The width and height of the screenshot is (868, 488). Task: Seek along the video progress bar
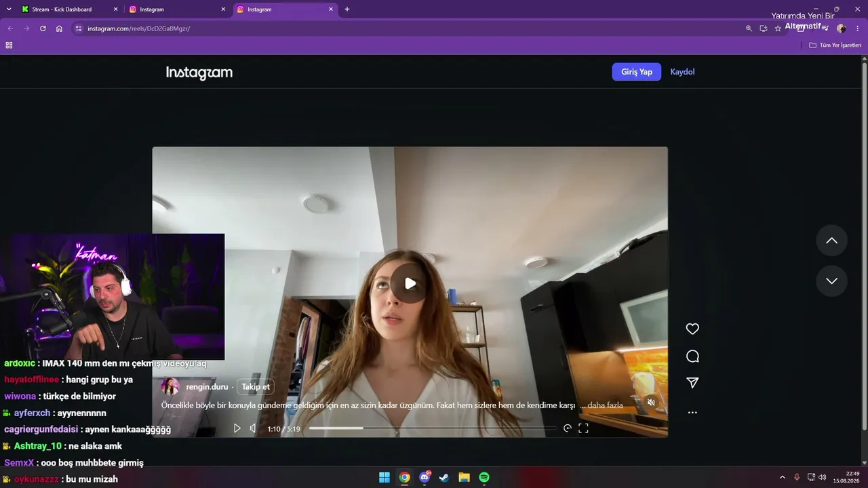click(x=433, y=428)
